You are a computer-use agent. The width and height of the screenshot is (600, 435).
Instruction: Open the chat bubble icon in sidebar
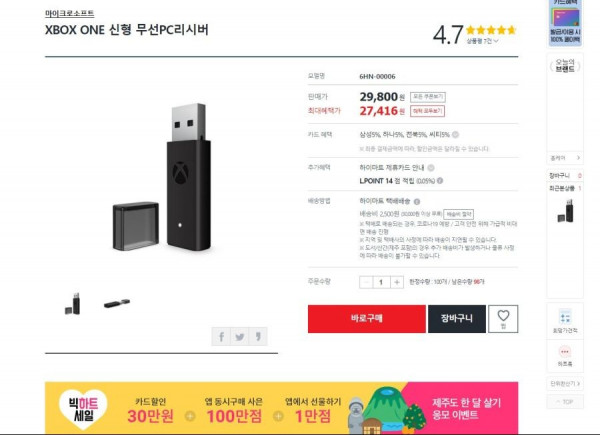click(565, 352)
